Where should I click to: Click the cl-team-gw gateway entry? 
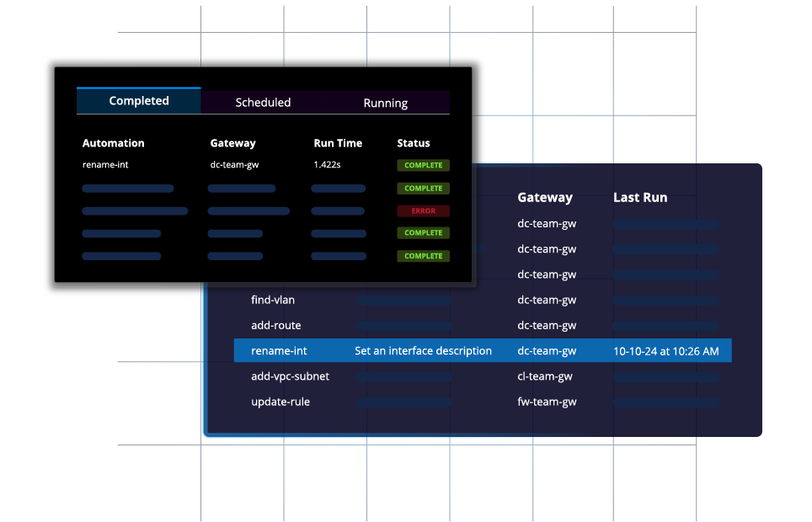pos(544,376)
